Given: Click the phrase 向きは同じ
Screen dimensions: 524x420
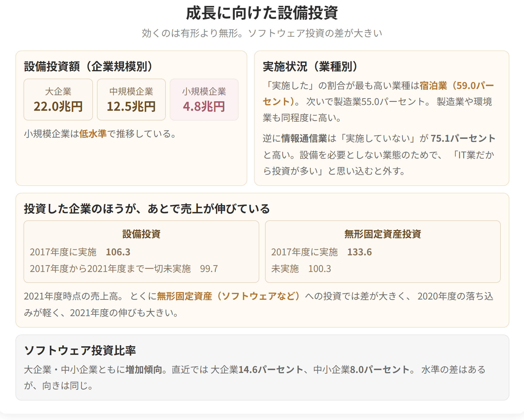Looking at the screenshot, I should (65, 386).
